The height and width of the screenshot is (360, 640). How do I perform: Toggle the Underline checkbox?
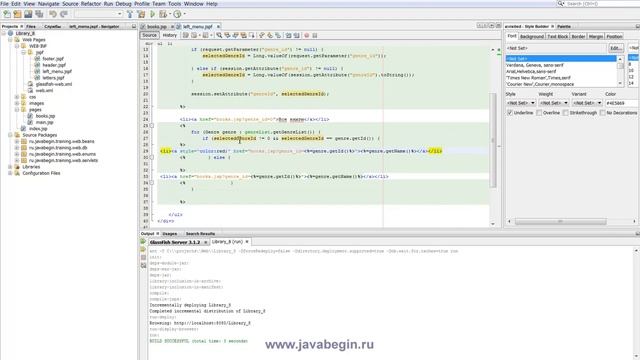(510, 113)
